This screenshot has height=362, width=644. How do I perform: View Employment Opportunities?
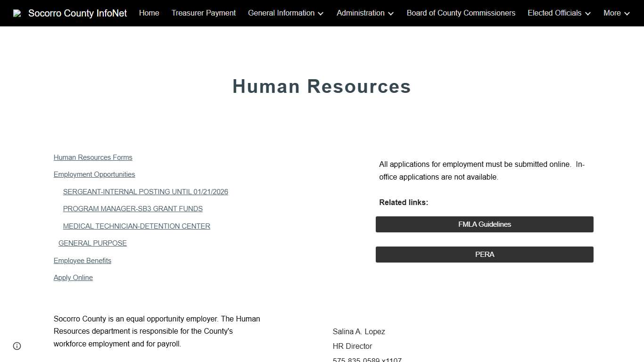click(x=94, y=174)
